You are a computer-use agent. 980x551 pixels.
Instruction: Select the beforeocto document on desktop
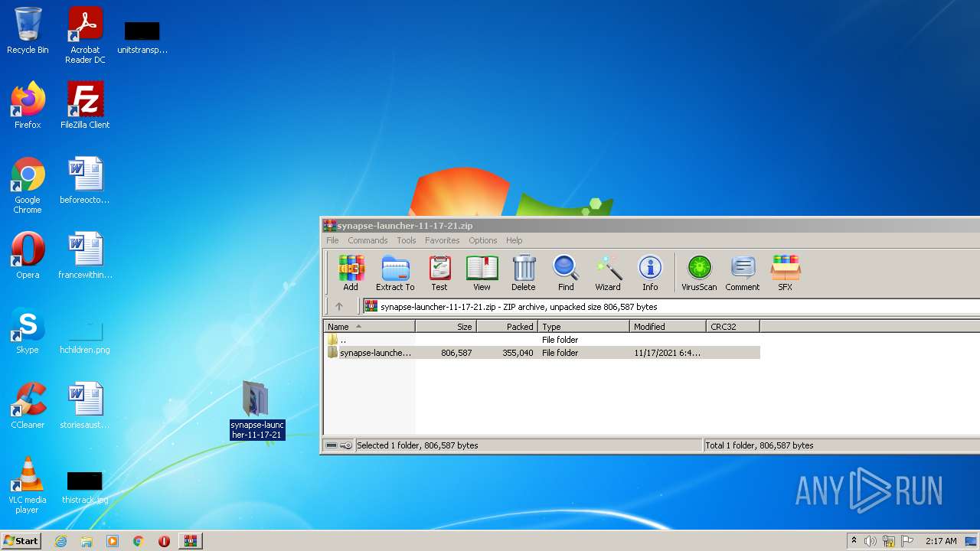[85, 181]
